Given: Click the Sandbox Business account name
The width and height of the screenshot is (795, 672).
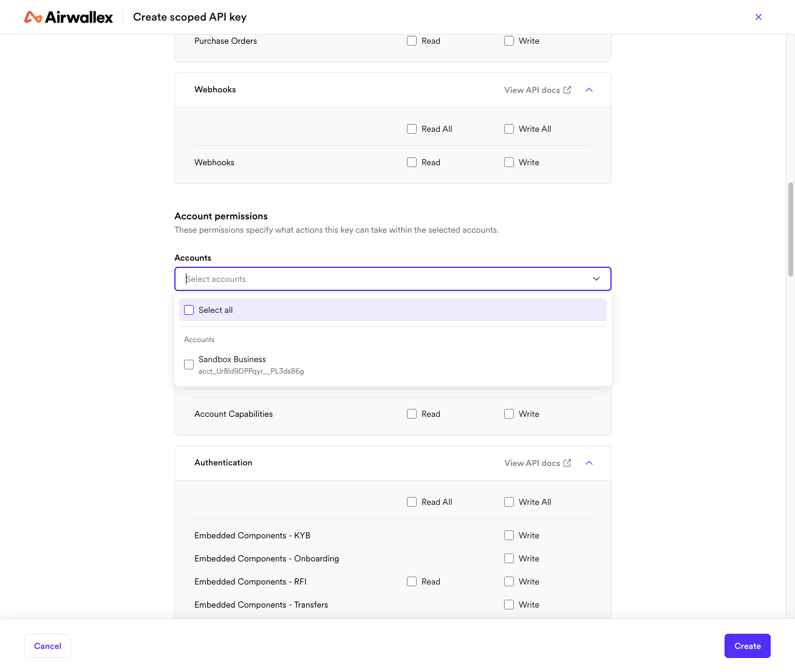Looking at the screenshot, I should [232, 359].
